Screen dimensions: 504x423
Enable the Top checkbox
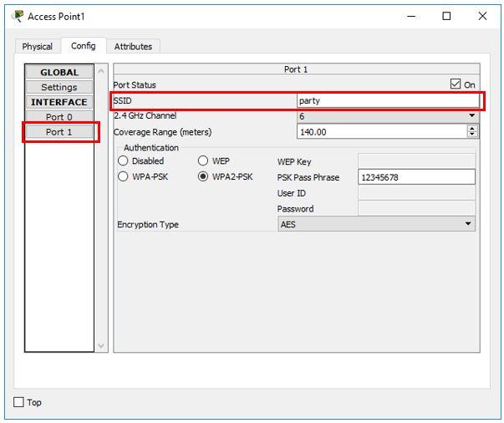(19, 402)
